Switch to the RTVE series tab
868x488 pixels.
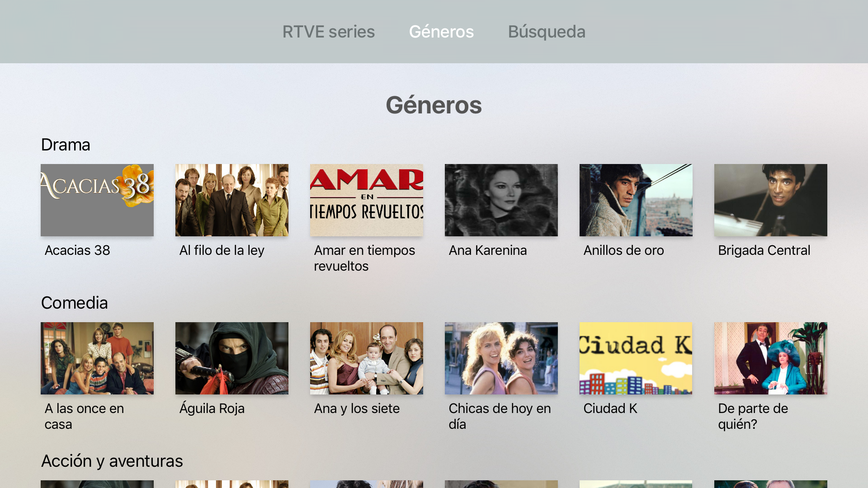tap(329, 32)
